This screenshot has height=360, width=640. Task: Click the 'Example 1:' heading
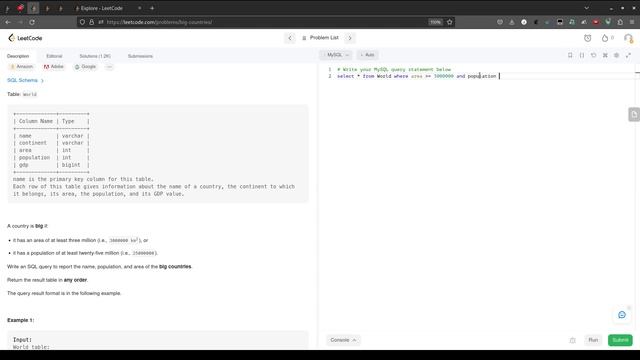[x=20, y=320]
